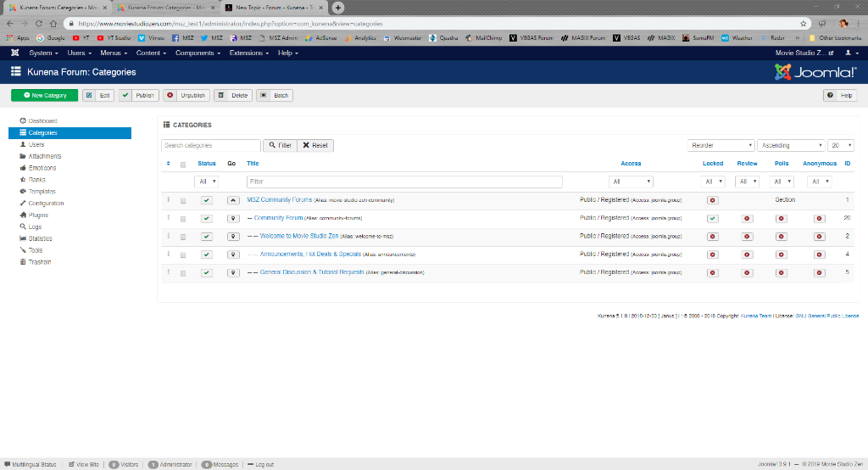Toggle published status of General Discussion category
This screenshot has width=868, height=470.
(207, 272)
